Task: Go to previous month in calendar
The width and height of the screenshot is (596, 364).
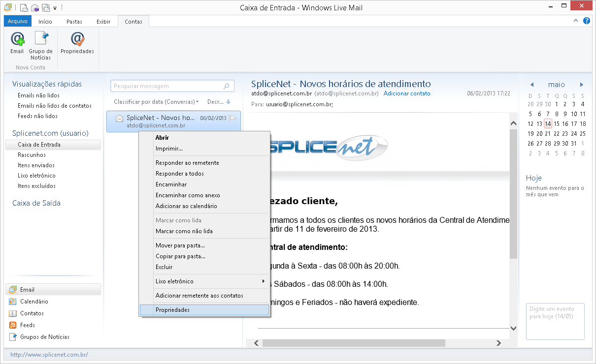Action: coord(532,85)
